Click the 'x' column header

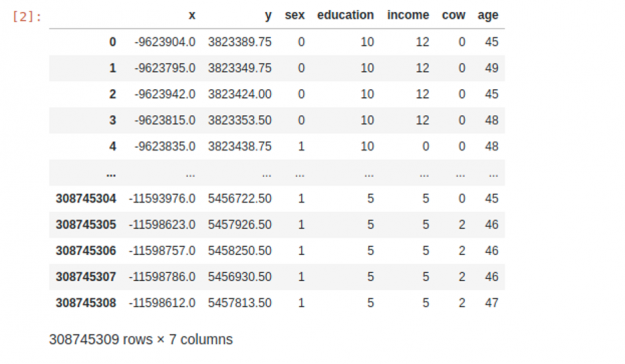click(x=192, y=16)
